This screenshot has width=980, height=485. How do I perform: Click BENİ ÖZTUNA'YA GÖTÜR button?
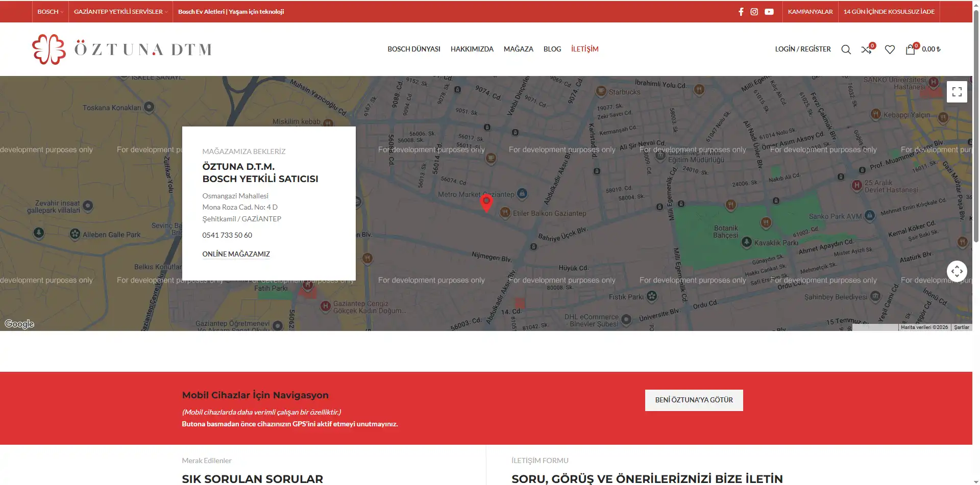click(694, 400)
